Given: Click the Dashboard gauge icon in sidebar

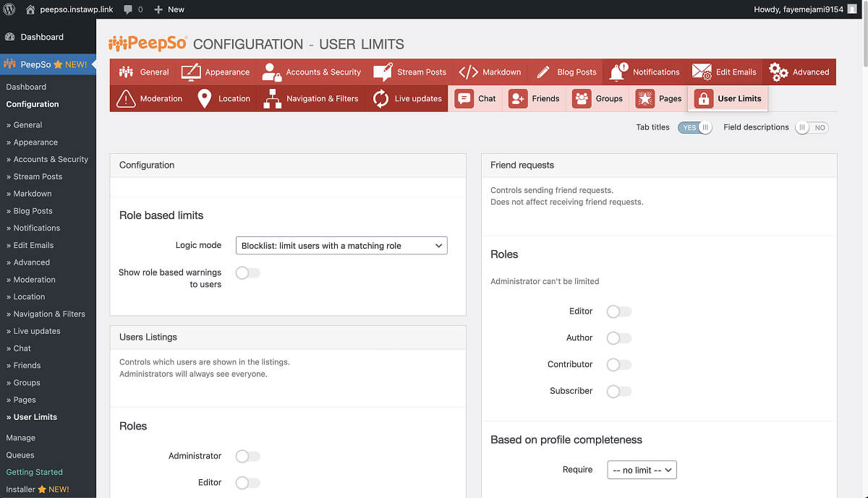Looking at the screenshot, I should coord(9,37).
